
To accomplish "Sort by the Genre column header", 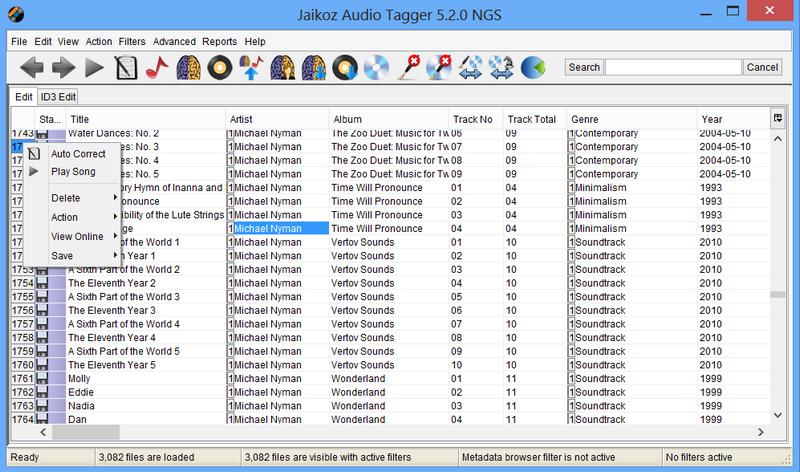I will 632,119.
